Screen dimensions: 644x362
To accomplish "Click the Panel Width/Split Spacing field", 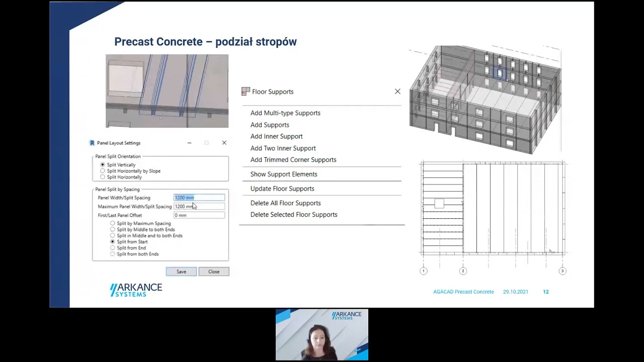I will pyautogui.click(x=199, y=198).
